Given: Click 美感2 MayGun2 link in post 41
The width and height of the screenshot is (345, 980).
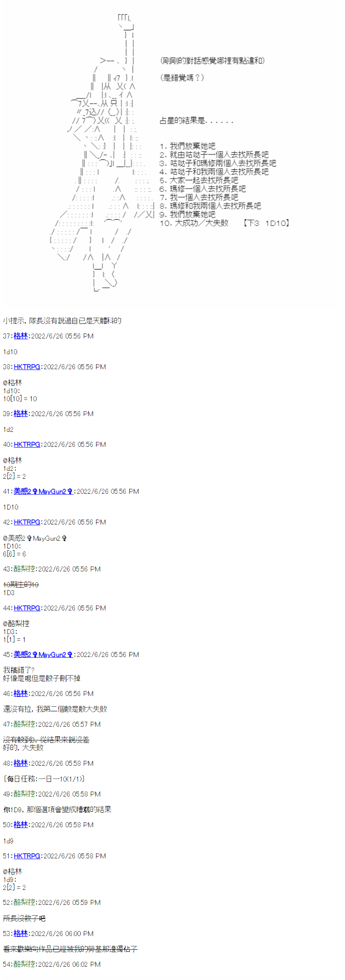Looking at the screenshot, I should point(44,491).
